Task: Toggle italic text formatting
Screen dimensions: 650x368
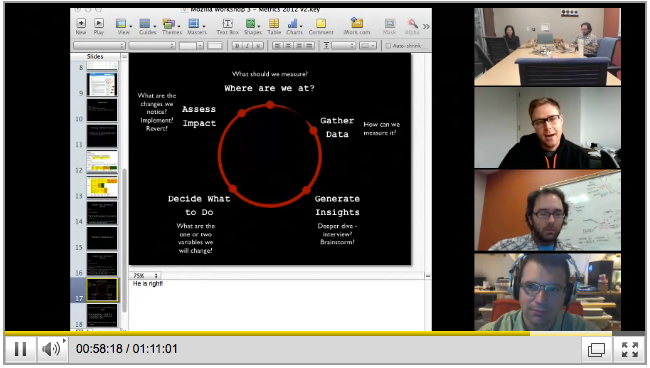Action: (247, 46)
